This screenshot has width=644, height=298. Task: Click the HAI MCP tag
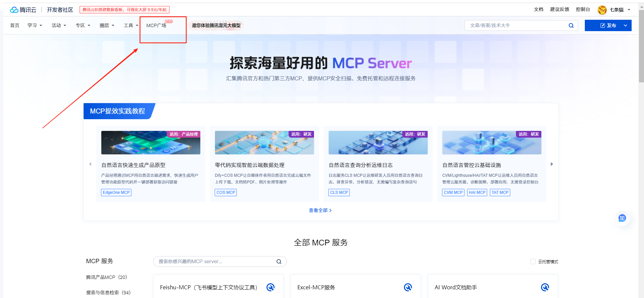click(x=477, y=193)
